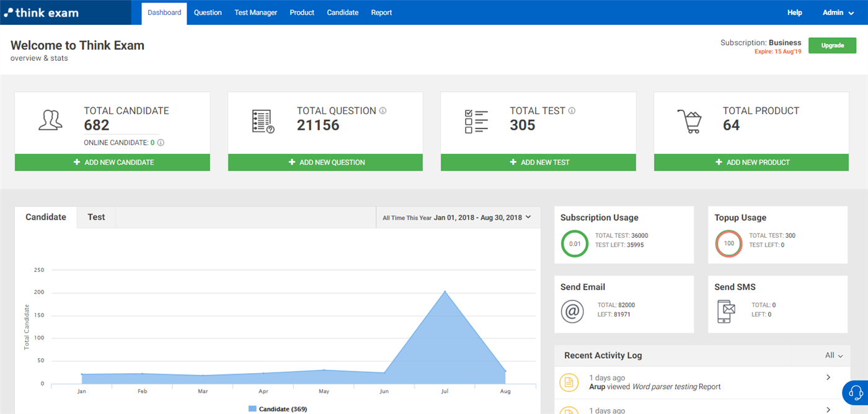The width and height of the screenshot is (868, 414).
Task: Open the chart date range dropdown
Action: [458, 218]
